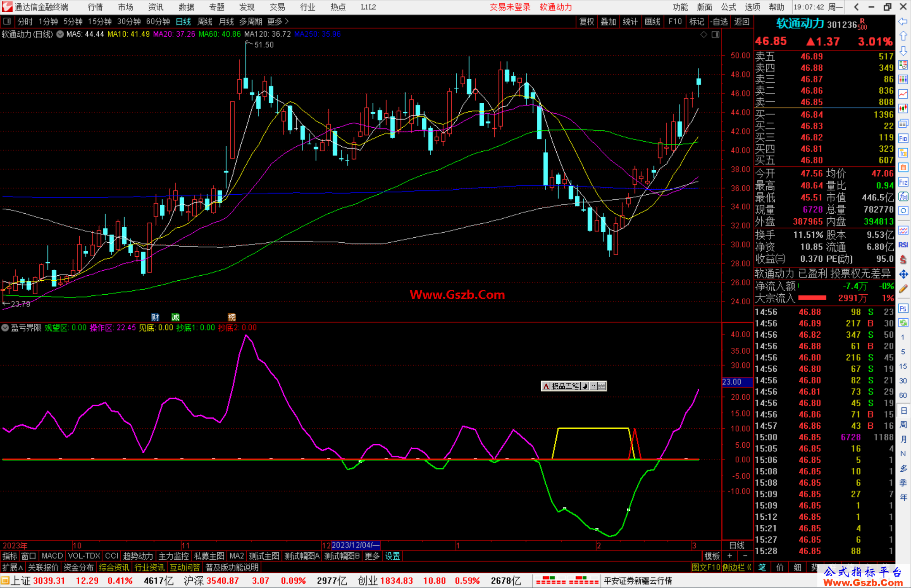Click the green refresh icon in sidebar
This screenshot has height=588, width=911.
[903, 323]
